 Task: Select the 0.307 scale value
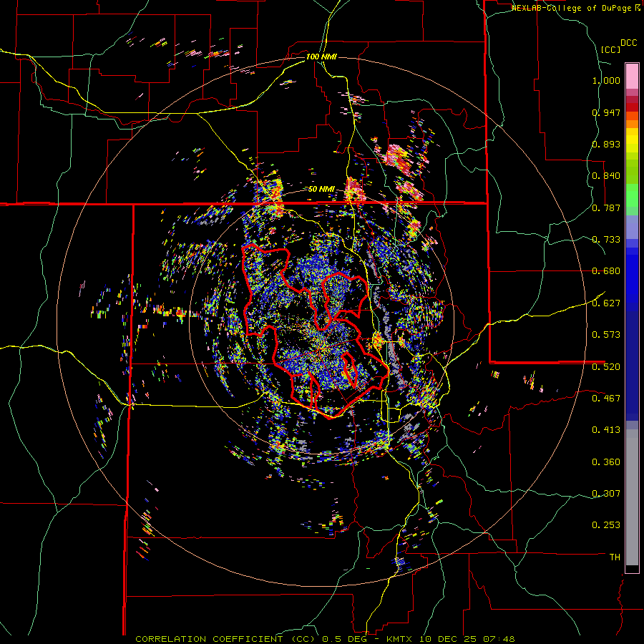point(606,494)
